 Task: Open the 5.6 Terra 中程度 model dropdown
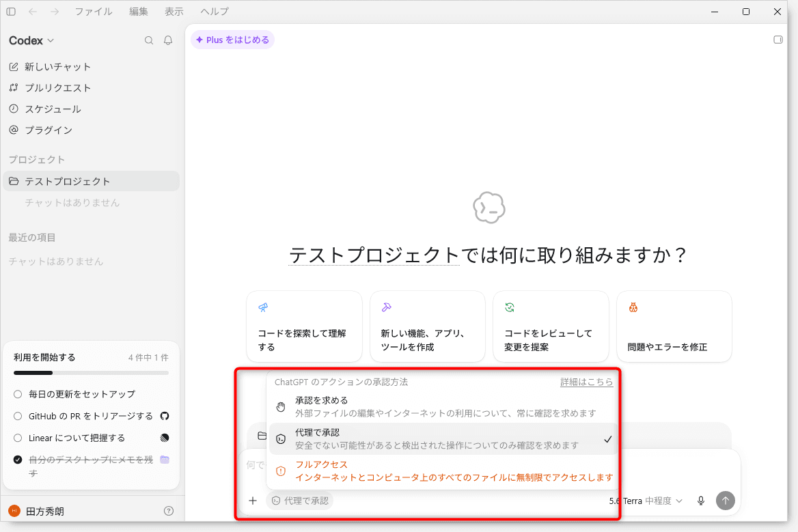[646, 501]
